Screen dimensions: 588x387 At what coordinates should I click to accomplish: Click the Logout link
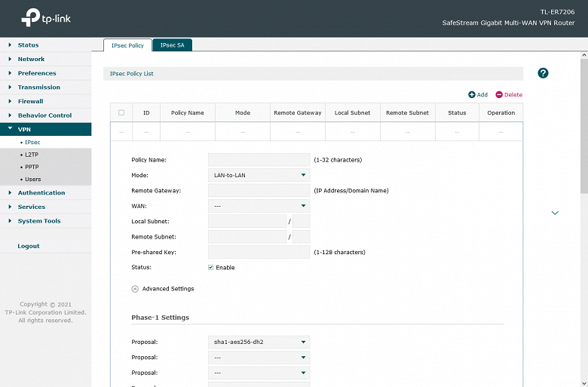coord(29,246)
